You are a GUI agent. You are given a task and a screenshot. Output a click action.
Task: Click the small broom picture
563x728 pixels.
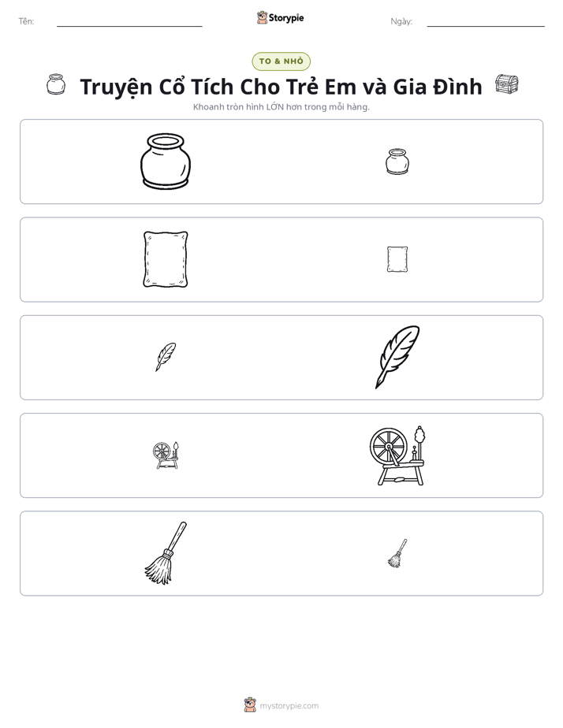click(x=397, y=553)
